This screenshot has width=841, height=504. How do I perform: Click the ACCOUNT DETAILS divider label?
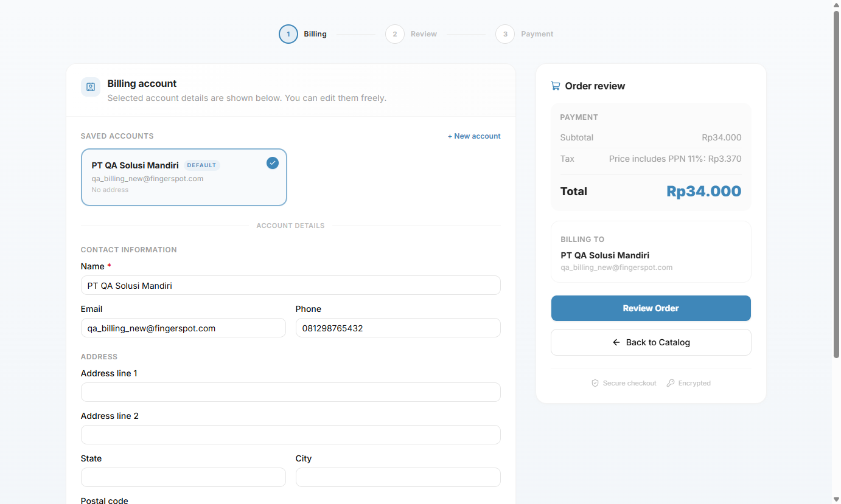[x=291, y=226]
